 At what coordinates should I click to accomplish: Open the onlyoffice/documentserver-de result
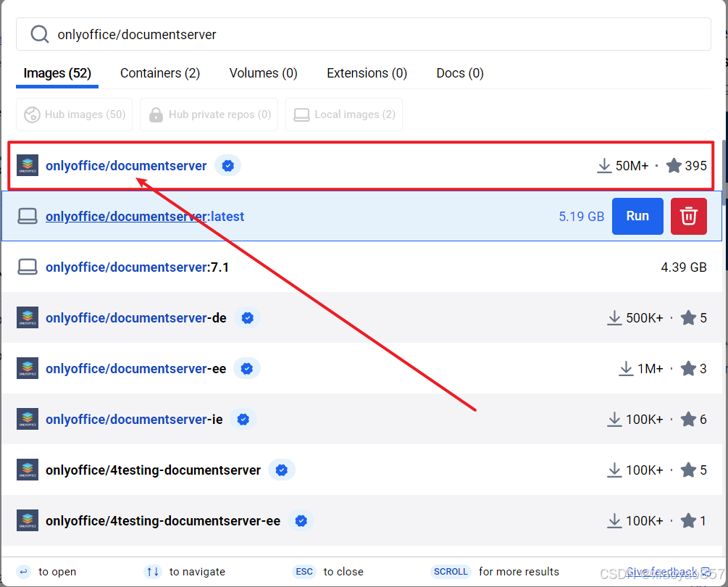tap(136, 317)
